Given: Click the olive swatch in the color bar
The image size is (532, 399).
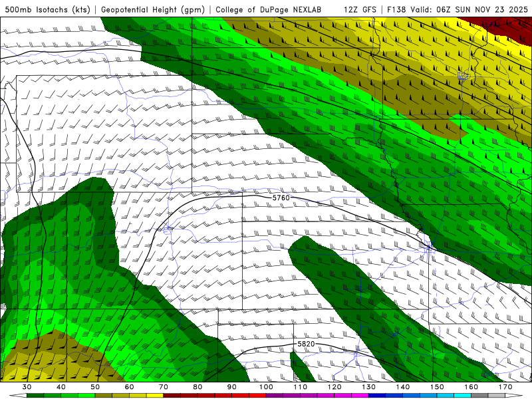Looking at the screenshot, I should (x=104, y=396).
